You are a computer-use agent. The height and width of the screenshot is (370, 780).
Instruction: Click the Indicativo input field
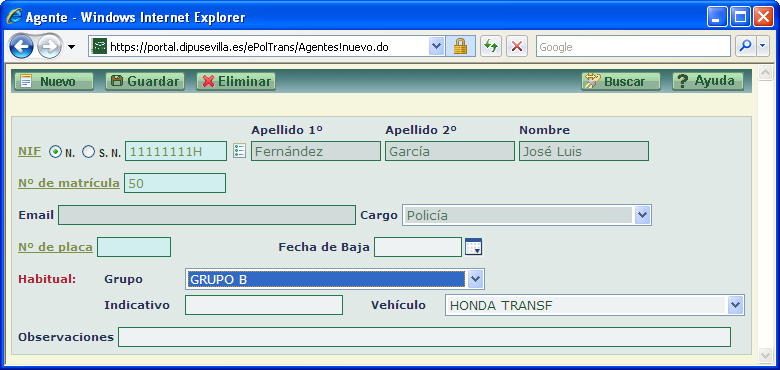coord(264,305)
